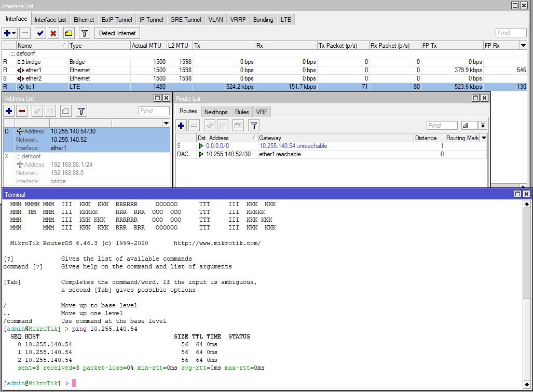Click the remove minus button in Route List
Viewport: 533px width, 392px height.
194,126
